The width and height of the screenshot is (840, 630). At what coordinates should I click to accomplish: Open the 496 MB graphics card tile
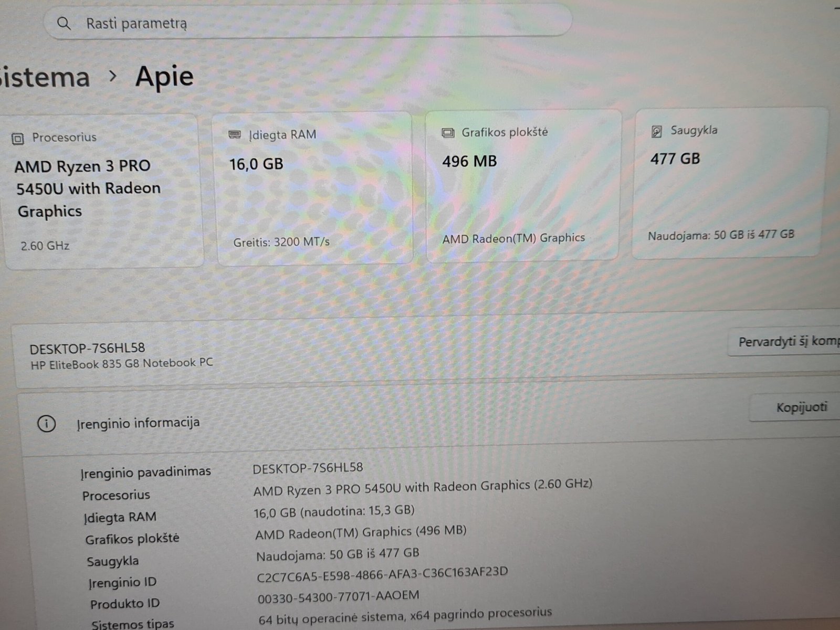pyautogui.click(x=523, y=185)
